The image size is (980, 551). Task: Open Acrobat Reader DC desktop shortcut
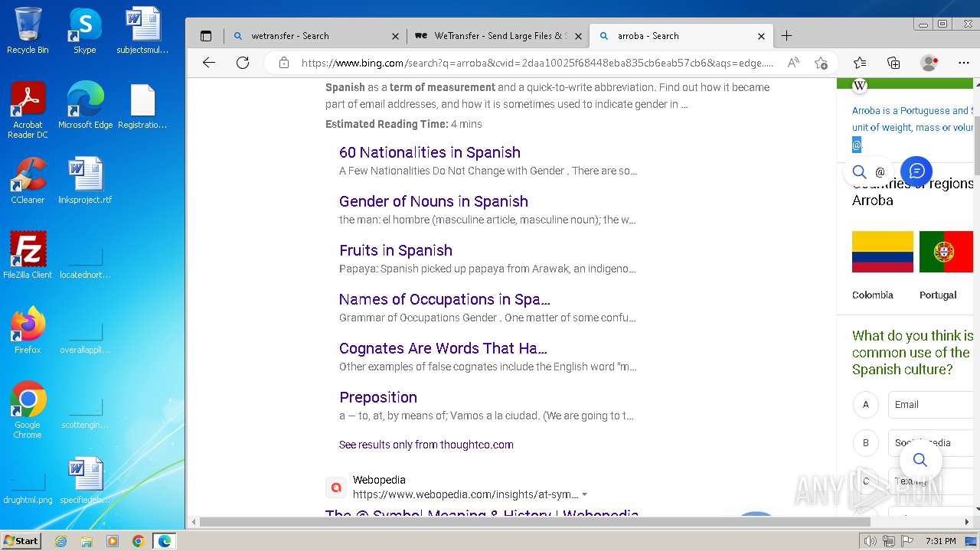point(28,110)
